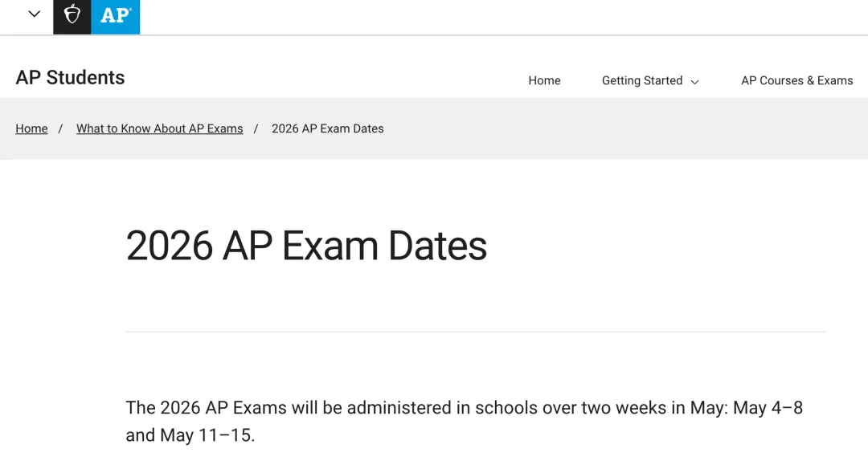Click the divider line below the heading
868x473 pixels.
click(476, 332)
